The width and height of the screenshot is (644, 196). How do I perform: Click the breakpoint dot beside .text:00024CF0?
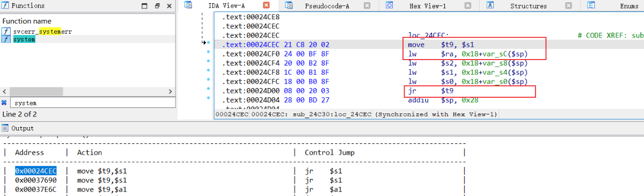[209, 52]
